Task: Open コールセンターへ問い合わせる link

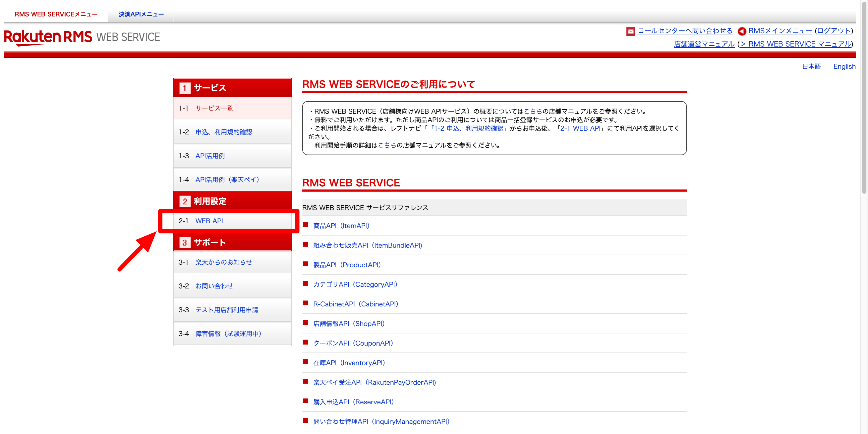Action: pos(685,31)
